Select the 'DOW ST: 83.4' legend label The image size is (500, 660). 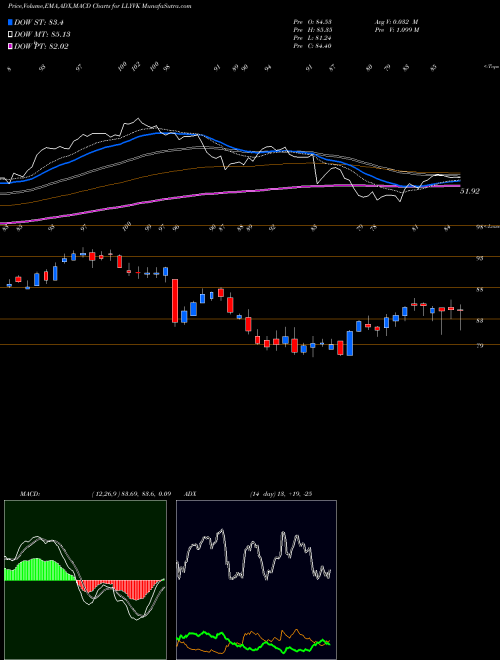point(39,23)
